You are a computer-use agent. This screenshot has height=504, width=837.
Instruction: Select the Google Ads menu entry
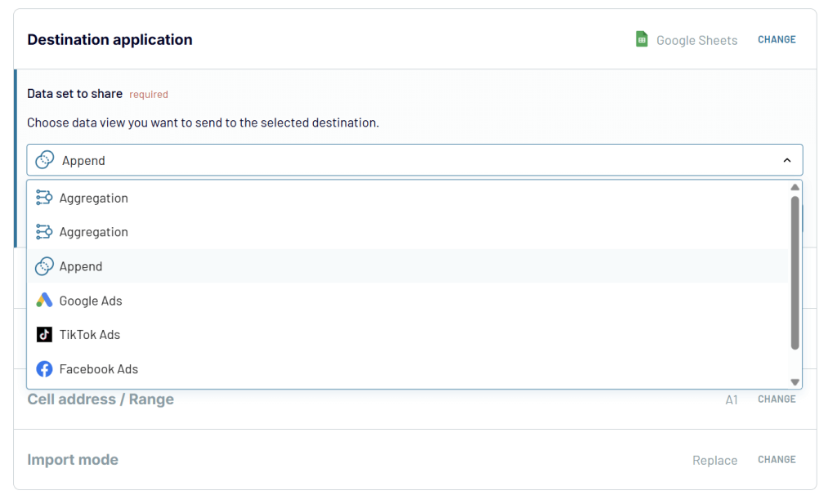[x=91, y=301]
